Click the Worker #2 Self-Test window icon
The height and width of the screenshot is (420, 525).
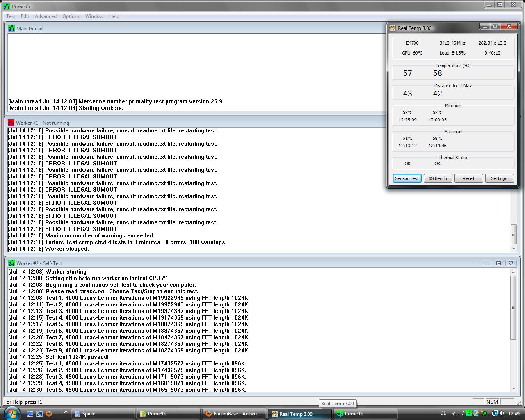[x=11, y=263]
